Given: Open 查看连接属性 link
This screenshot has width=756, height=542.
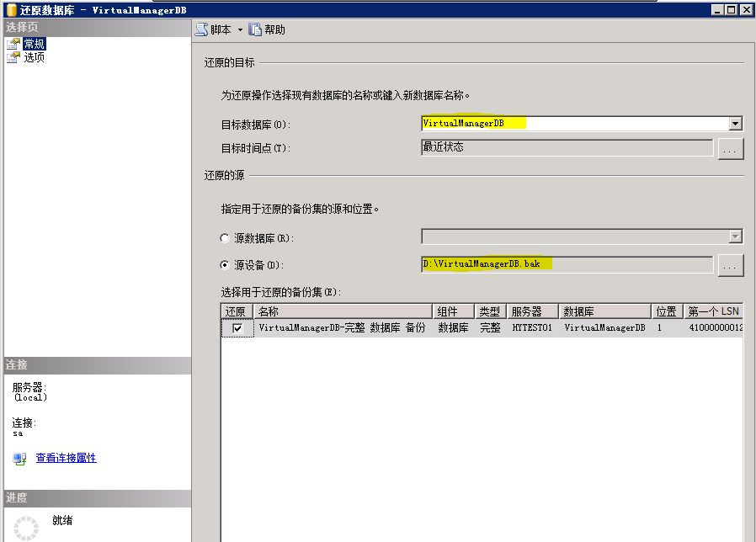Looking at the screenshot, I should [66, 458].
